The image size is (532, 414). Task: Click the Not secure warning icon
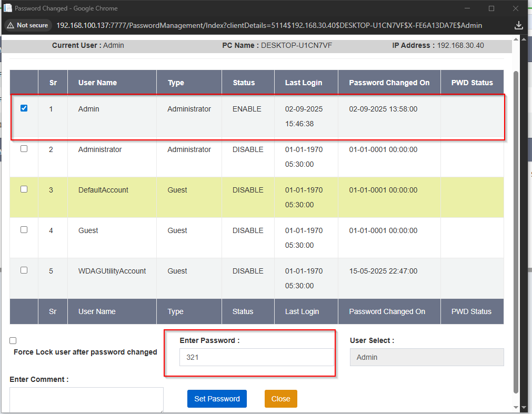click(11, 25)
